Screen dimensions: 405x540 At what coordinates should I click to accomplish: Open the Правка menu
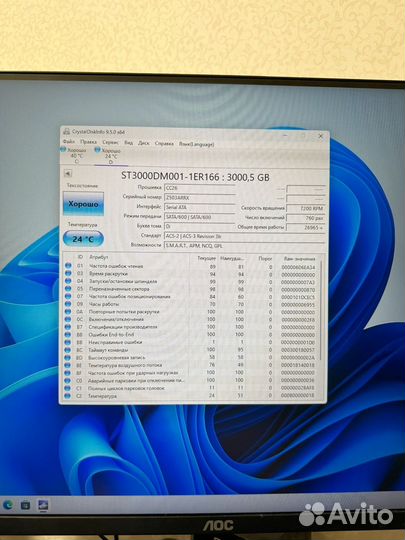[x=89, y=142]
